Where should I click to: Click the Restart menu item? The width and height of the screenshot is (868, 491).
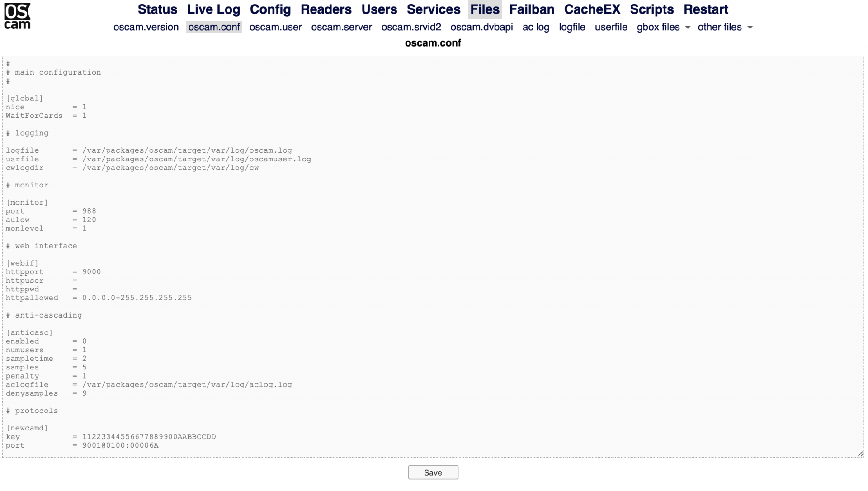705,9
